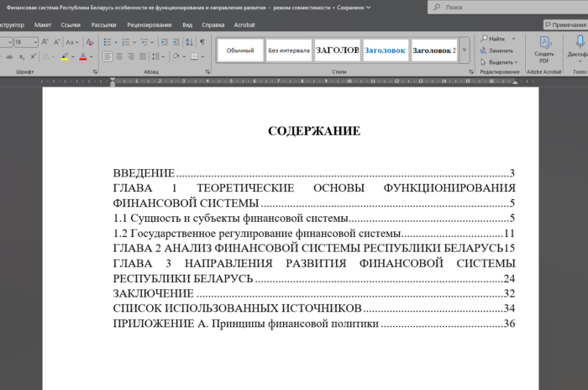Click the numbered list icon
This screenshot has width=588, height=390.
(x=126, y=42)
